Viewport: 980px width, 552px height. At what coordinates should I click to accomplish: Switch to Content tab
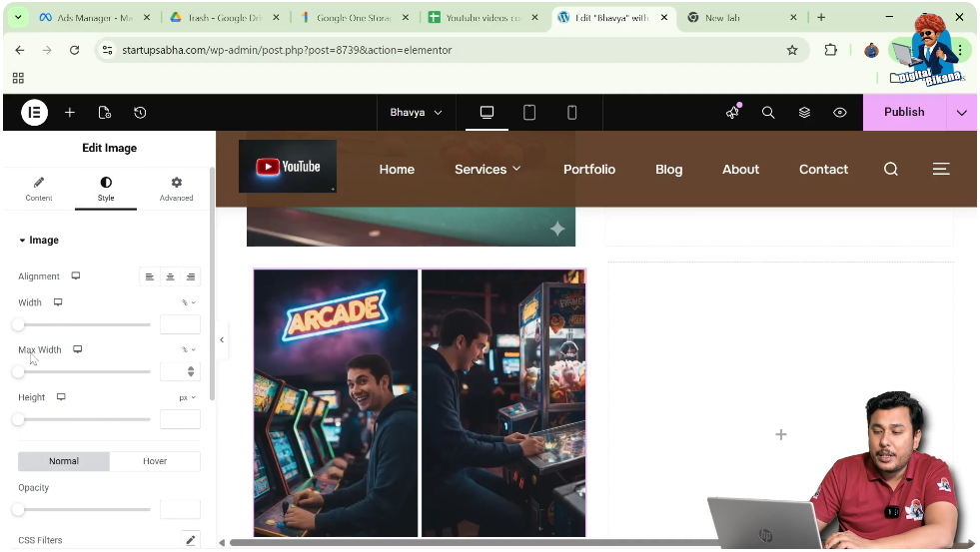tap(39, 189)
